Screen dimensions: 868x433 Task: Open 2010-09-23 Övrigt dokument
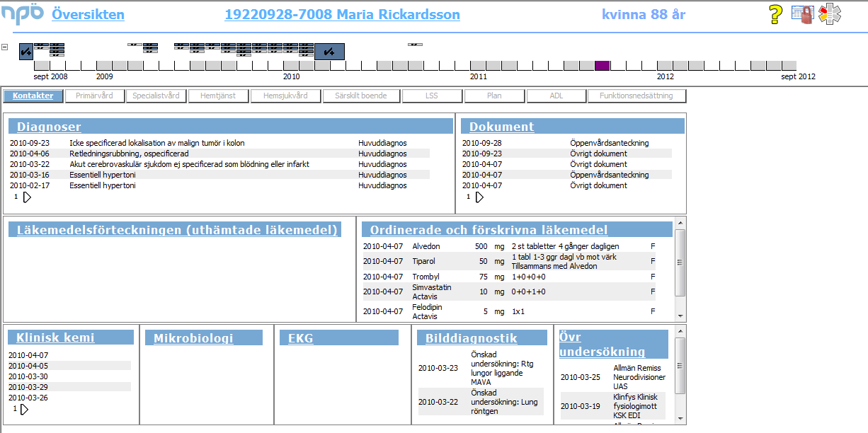click(566, 154)
